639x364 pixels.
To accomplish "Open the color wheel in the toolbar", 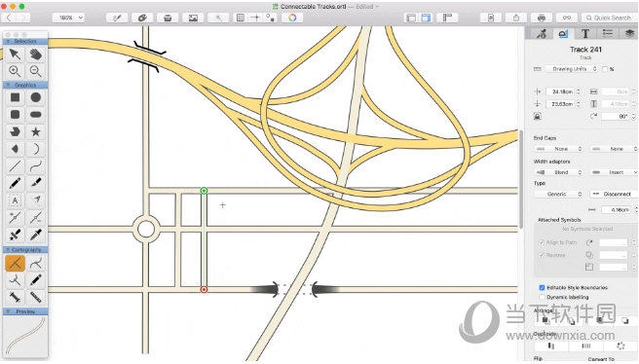I will point(292,18).
